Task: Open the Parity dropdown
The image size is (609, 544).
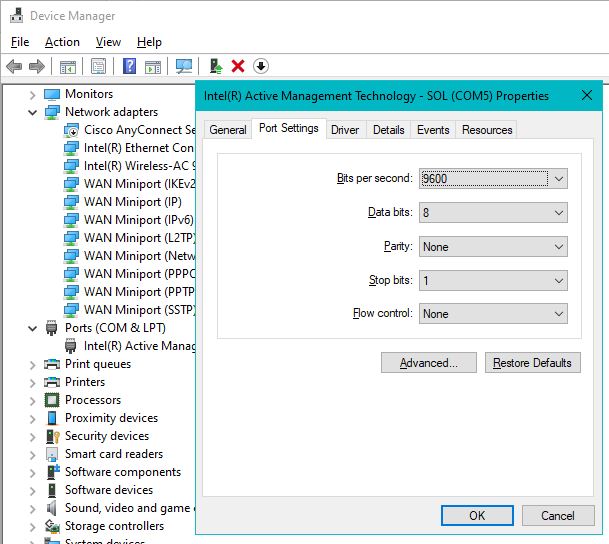Action: tap(493, 247)
